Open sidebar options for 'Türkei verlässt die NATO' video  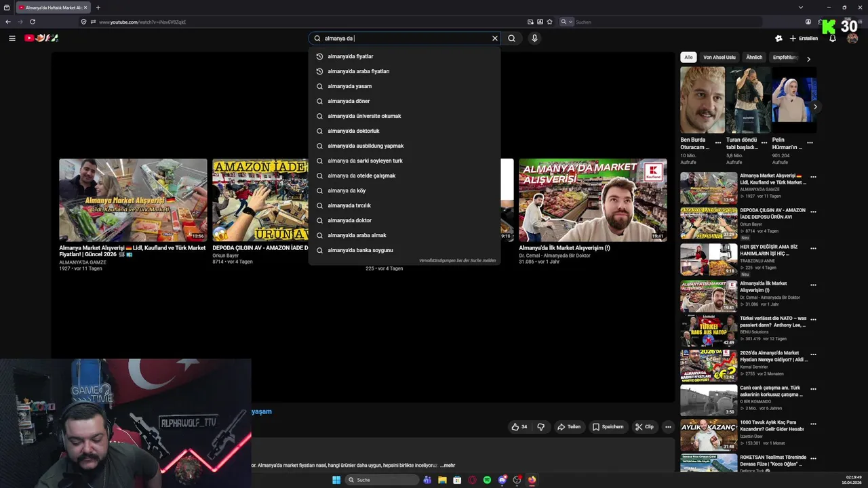click(813, 319)
